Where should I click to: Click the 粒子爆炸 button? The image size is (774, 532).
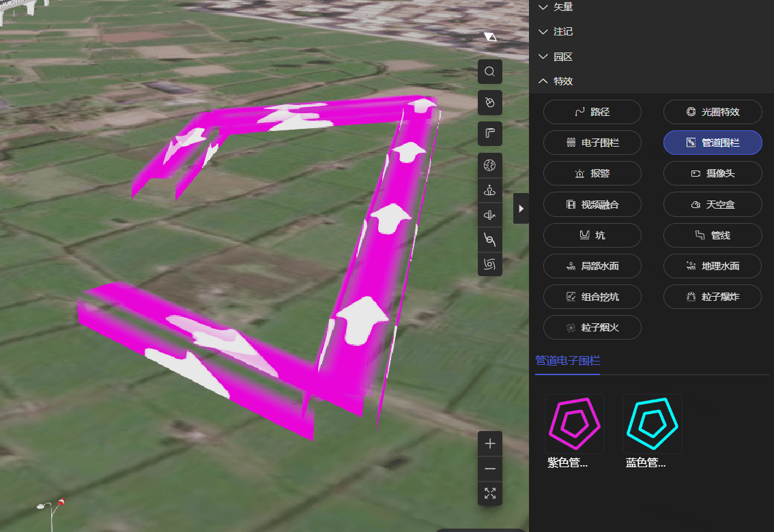(x=713, y=297)
